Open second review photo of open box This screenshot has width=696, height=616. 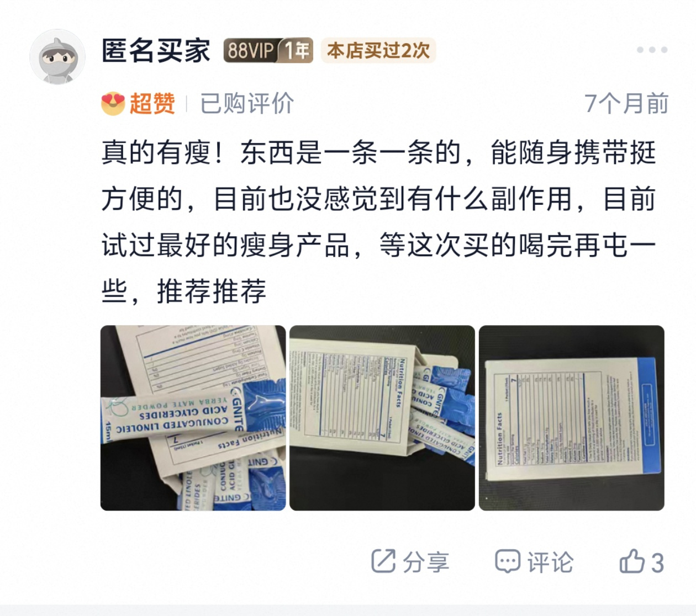[382, 418]
